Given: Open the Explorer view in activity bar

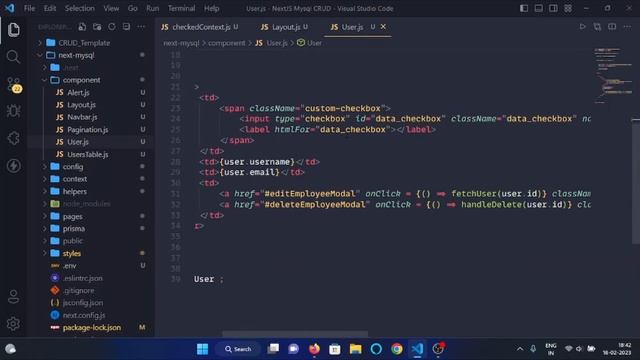Looking at the screenshot, I should (13, 30).
